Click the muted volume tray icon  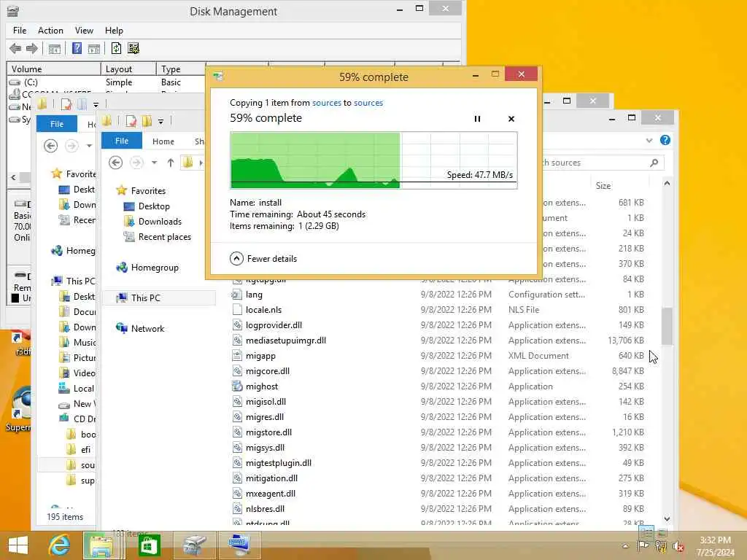[x=678, y=546]
